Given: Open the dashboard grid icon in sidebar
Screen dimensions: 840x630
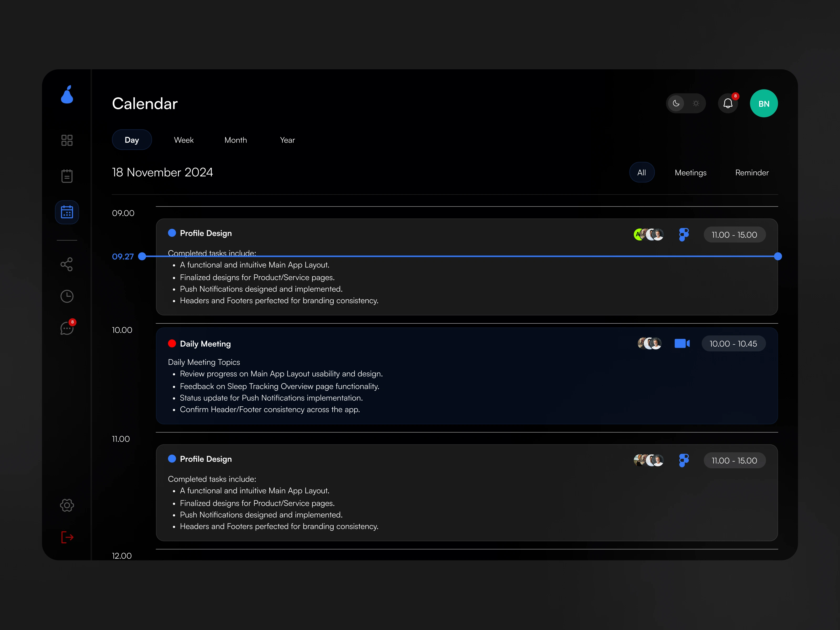Looking at the screenshot, I should 67,140.
